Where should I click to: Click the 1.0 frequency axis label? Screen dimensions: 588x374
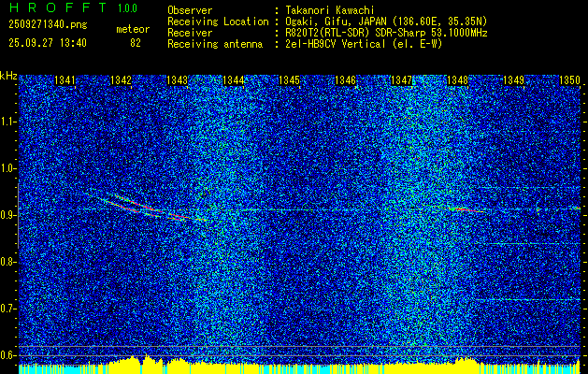point(7,168)
